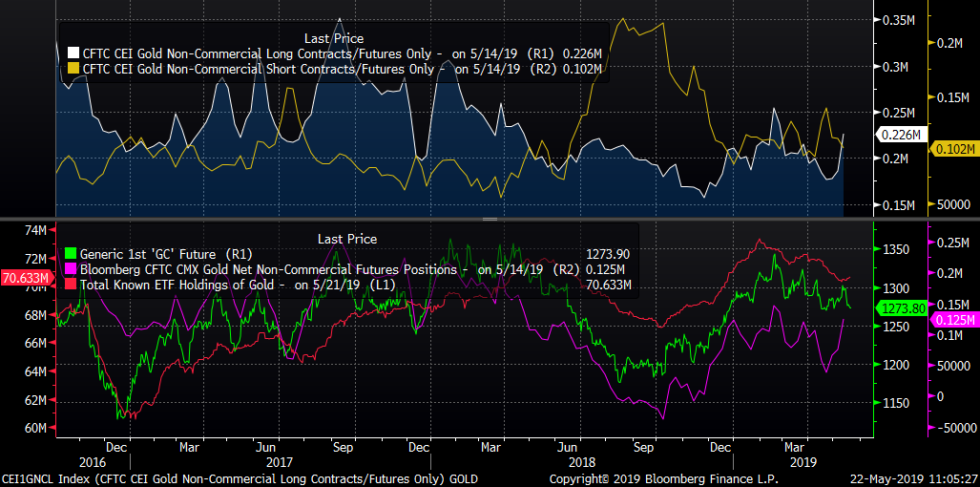
Task: Click '66M' label on red left axis
Action: tap(35, 343)
